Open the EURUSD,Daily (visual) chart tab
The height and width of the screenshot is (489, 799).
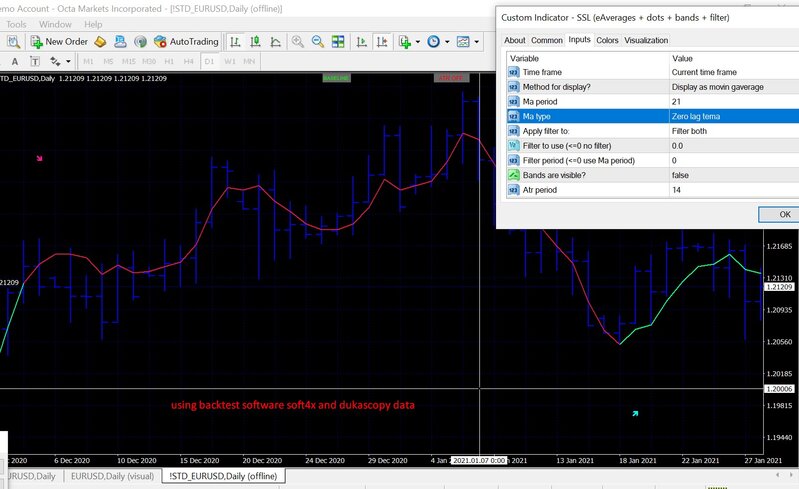click(x=111, y=476)
